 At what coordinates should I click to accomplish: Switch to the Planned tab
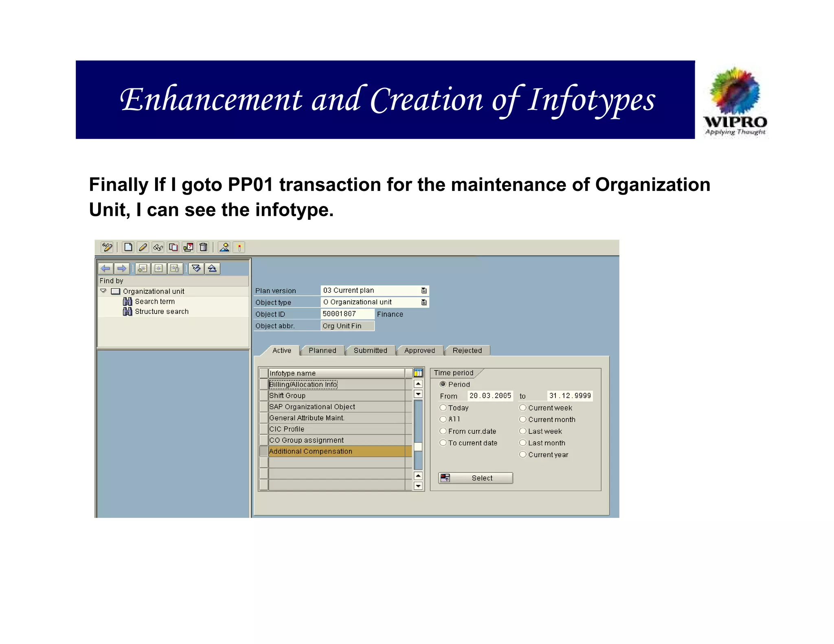pyautogui.click(x=322, y=350)
